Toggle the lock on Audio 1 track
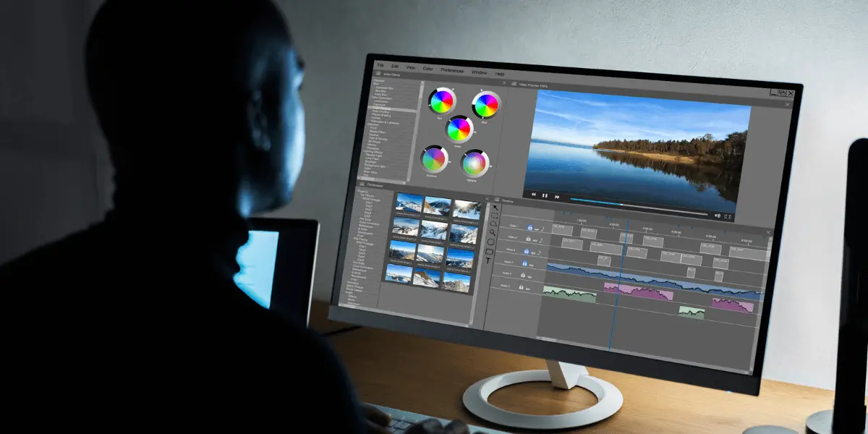Image resolution: width=868 pixels, height=434 pixels. tap(524, 263)
